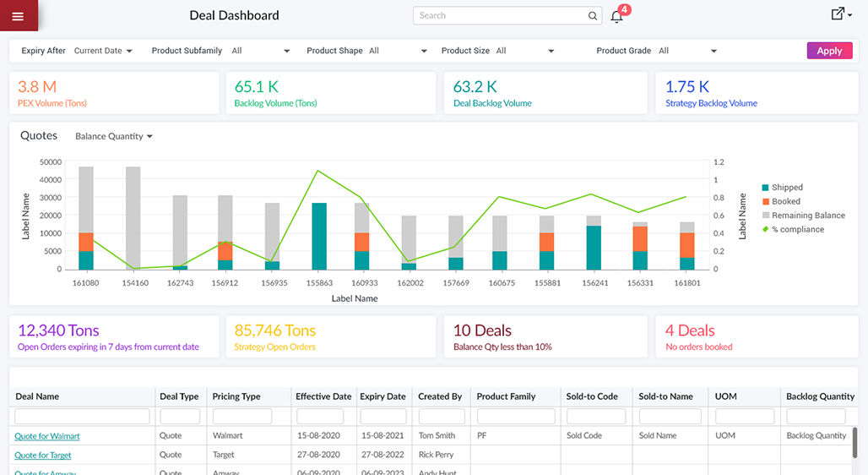Expand the Balance Quantity chart selector
Image resolution: width=868 pixels, height=475 pixels.
click(113, 136)
